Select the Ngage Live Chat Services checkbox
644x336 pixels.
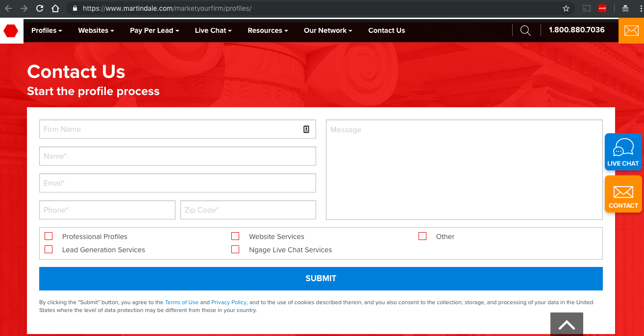point(235,249)
